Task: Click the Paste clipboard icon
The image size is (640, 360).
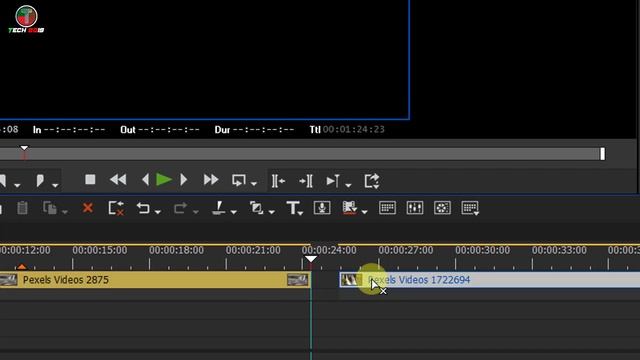Action: 22,208
